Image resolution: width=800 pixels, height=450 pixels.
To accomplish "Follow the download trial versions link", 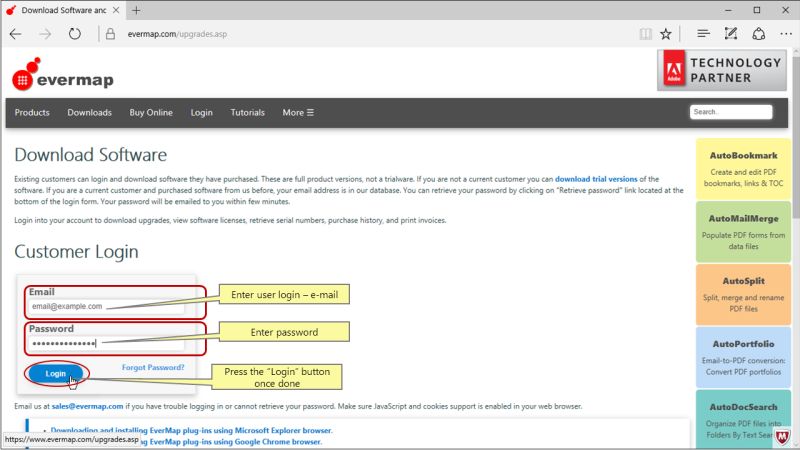I will pyautogui.click(x=596, y=179).
